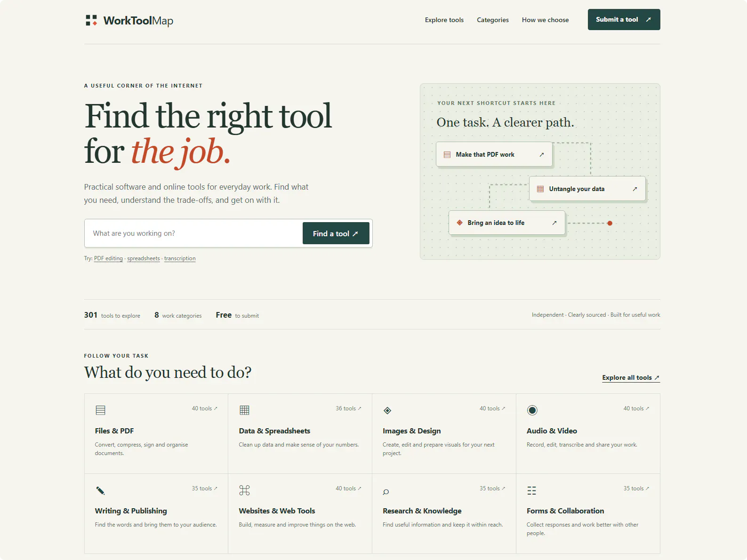This screenshot has width=747, height=560.
Task: Open the Audio & Video category title
Action: point(552,431)
